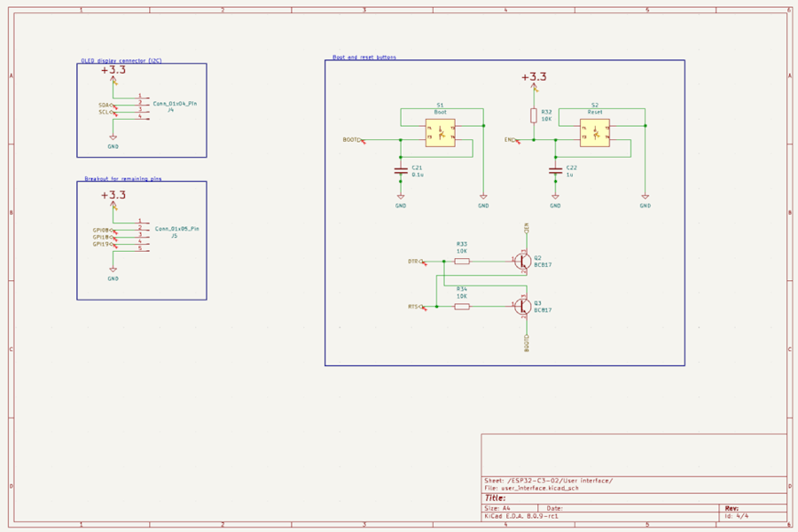Click the '0.1u' value of C21
The width and height of the screenshot is (798, 532).
coord(418,175)
